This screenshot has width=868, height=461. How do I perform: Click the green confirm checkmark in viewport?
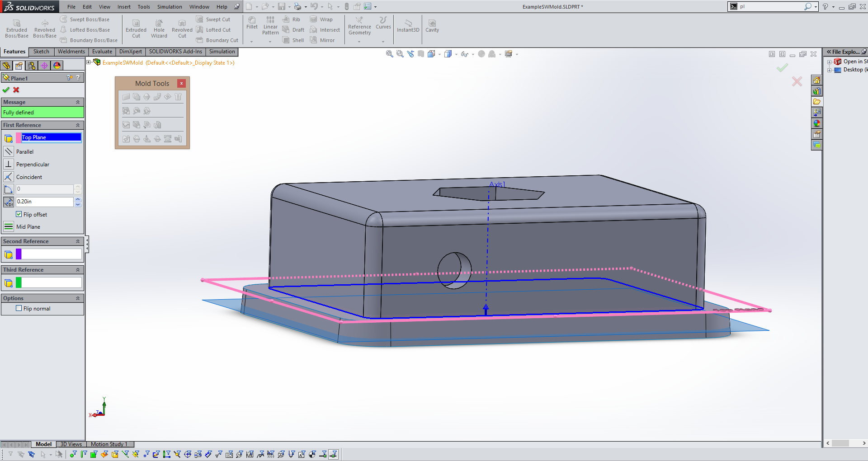782,68
